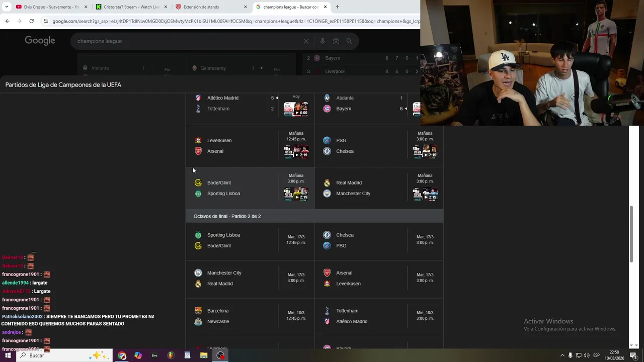Viewport: 644px width, 362px height.
Task: Click the Real Madrid crest in tomorrow's match
Action: point(327,183)
